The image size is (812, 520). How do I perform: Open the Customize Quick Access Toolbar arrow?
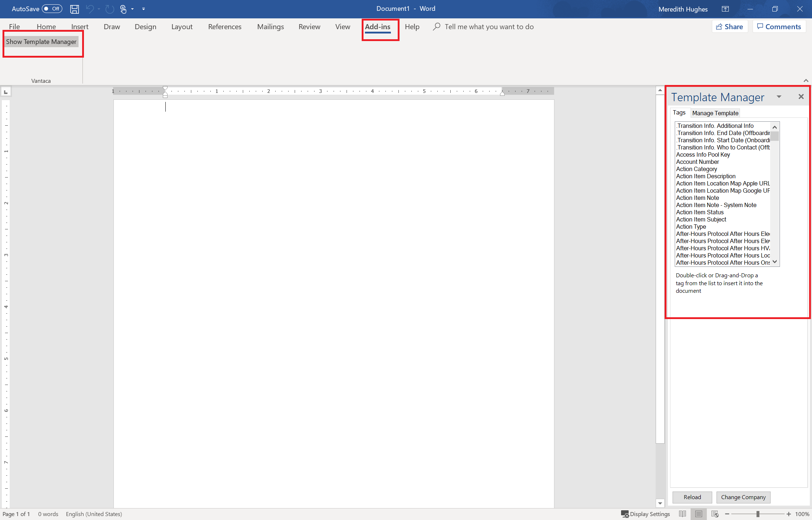pos(143,9)
